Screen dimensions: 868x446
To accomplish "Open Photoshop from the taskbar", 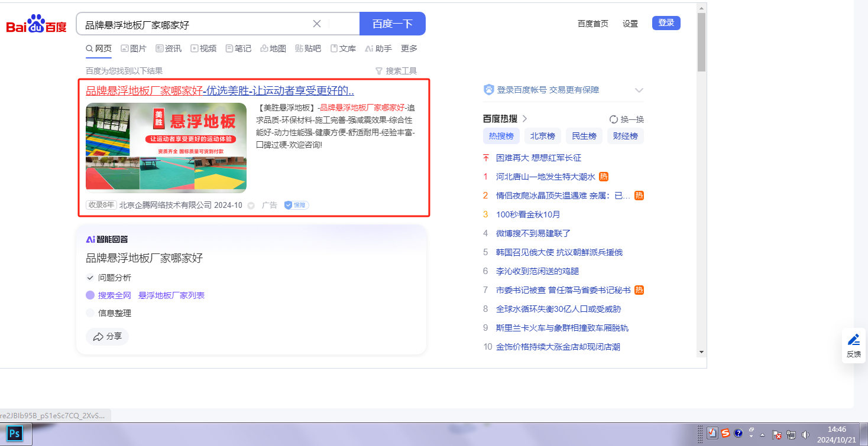I will tap(15, 434).
